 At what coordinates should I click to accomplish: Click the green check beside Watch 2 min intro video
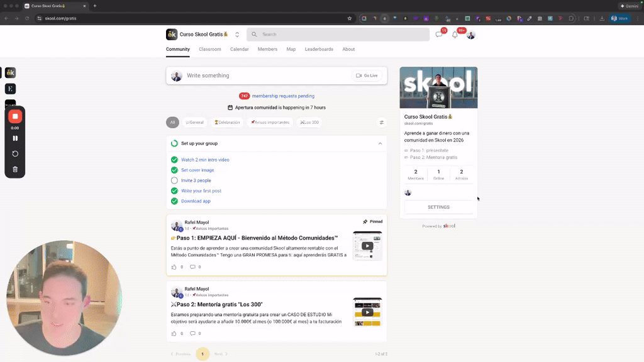pos(174,160)
